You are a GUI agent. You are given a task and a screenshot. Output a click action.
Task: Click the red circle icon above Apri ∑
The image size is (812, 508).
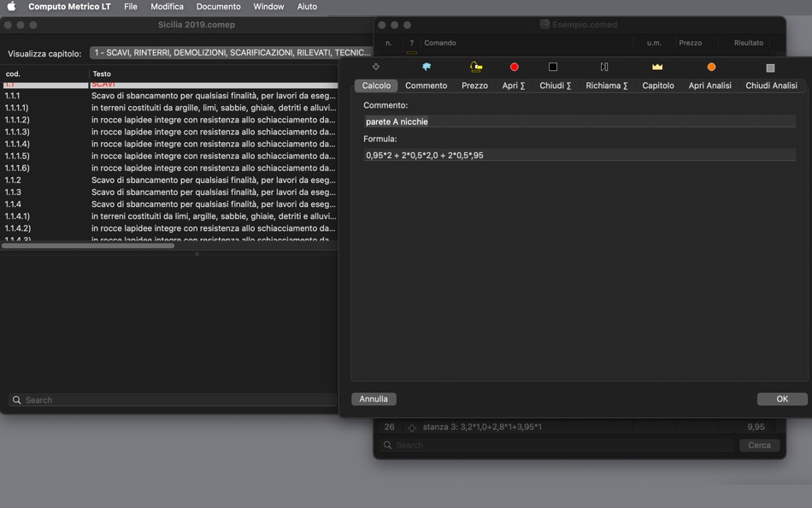(x=515, y=67)
